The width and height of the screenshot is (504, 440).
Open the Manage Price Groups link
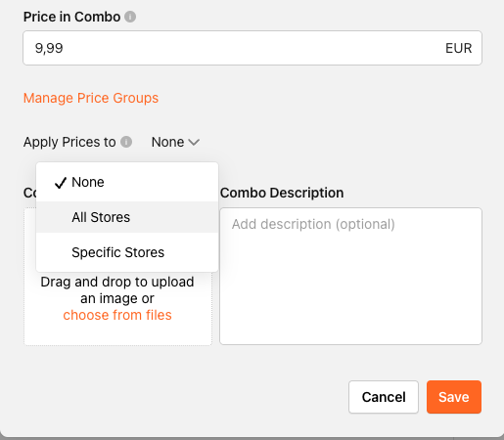pos(91,98)
